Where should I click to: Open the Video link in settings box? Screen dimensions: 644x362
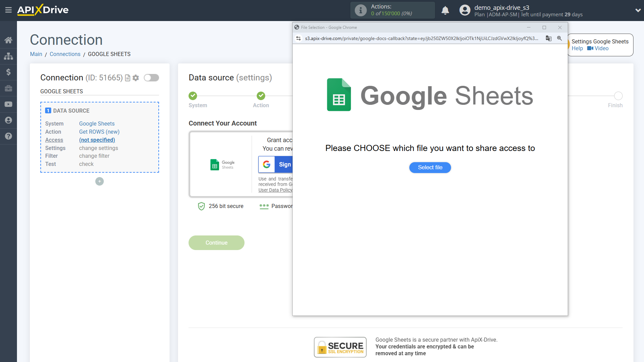(x=598, y=48)
